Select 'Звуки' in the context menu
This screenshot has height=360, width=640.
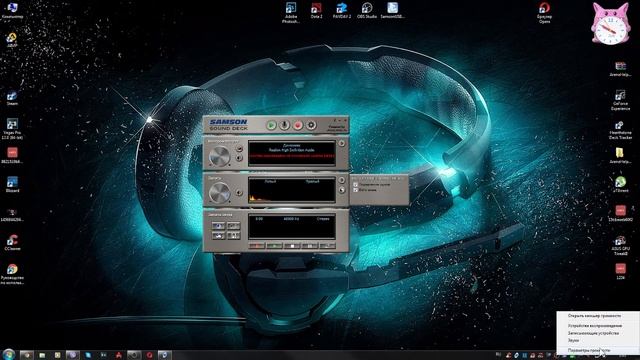tap(598, 340)
